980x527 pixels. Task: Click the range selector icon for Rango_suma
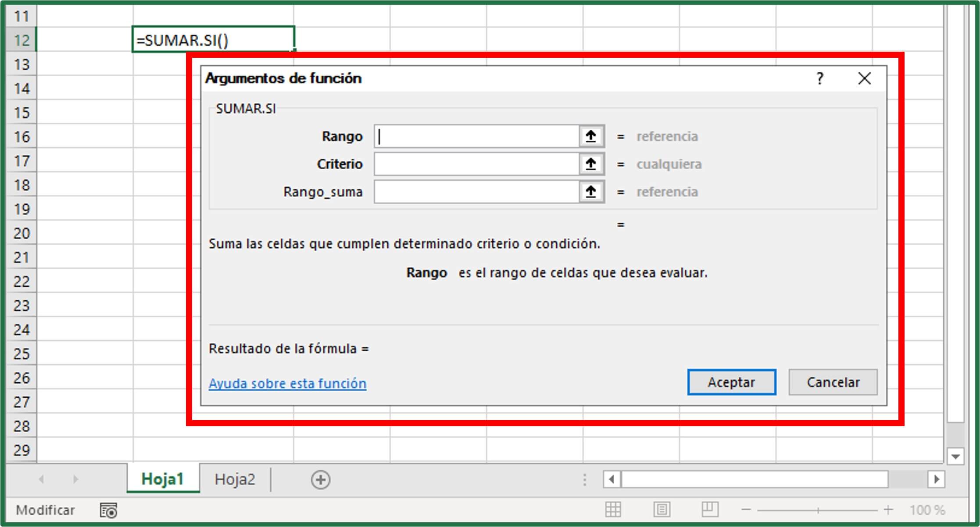click(591, 192)
